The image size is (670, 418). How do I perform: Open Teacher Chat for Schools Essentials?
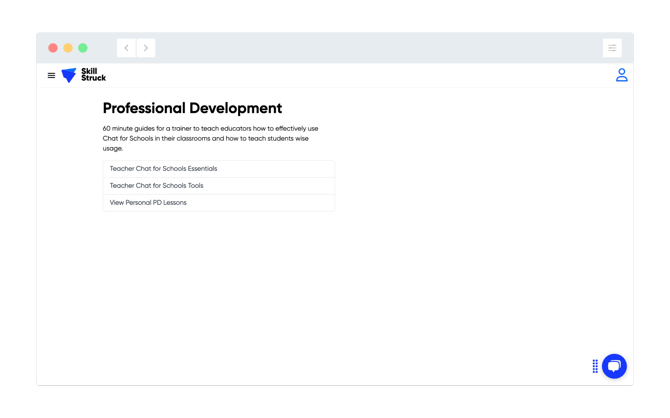tap(163, 169)
